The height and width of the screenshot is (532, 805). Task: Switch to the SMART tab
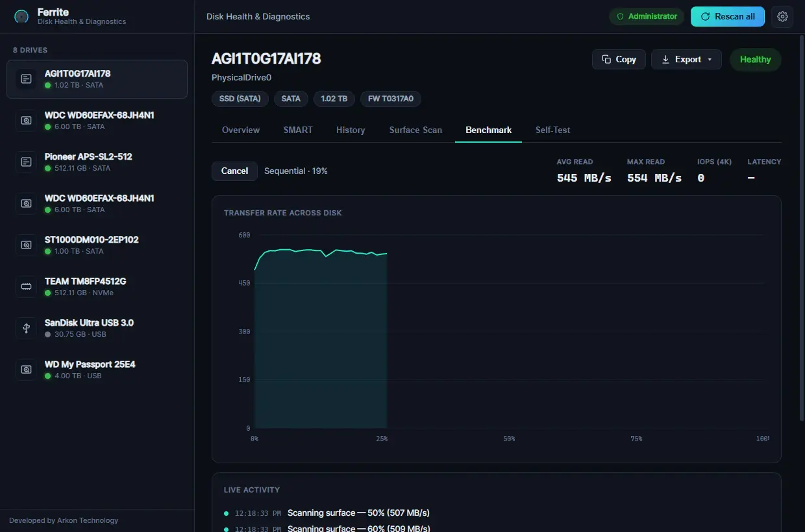298,130
